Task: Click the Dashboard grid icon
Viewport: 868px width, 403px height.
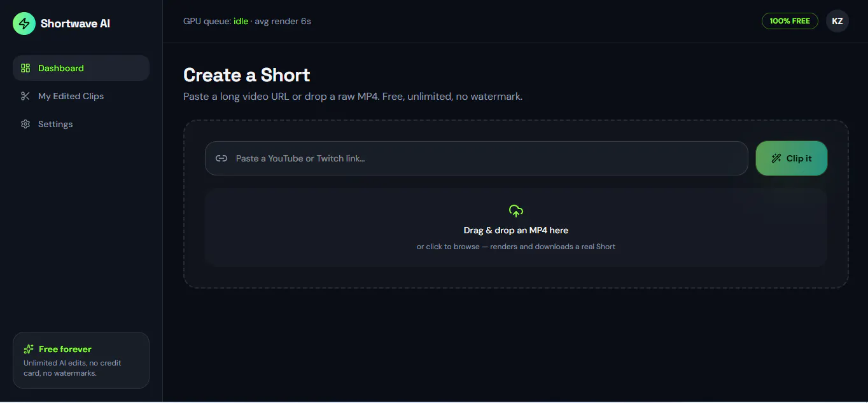Action: [25, 68]
